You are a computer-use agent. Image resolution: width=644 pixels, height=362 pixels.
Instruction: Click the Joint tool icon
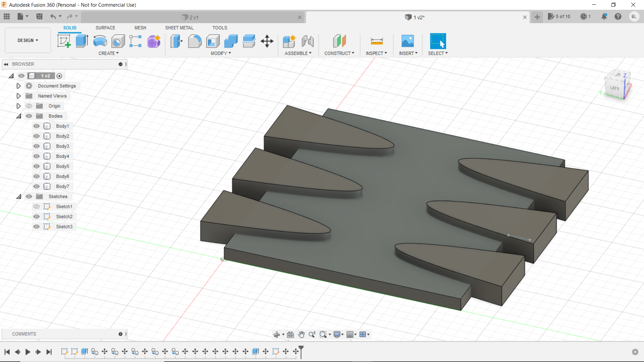[x=307, y=41]
